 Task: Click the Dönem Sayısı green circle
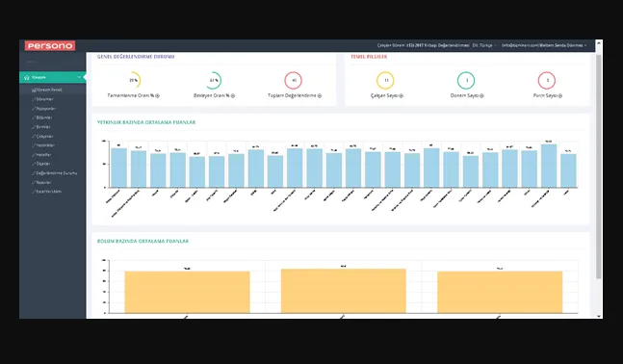tap(466, 80)
